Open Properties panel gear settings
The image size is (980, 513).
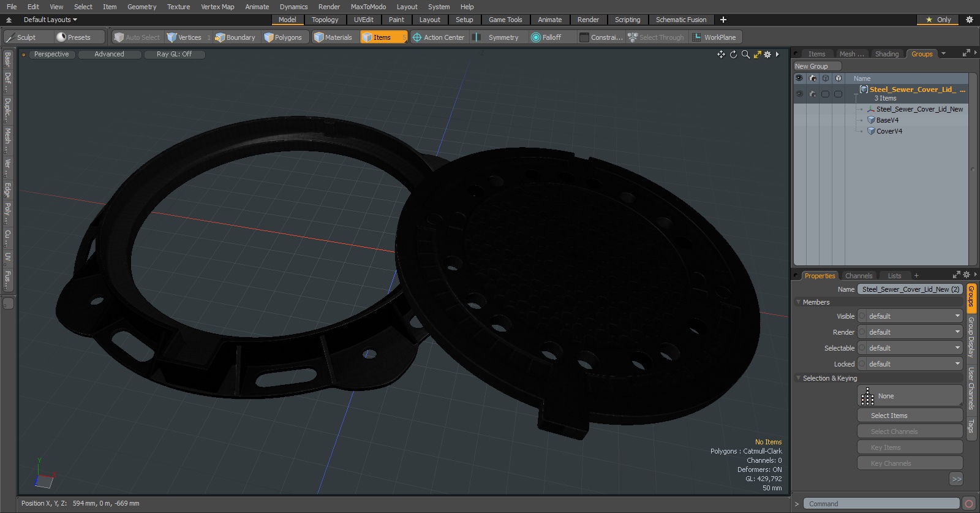click(967, 275)
